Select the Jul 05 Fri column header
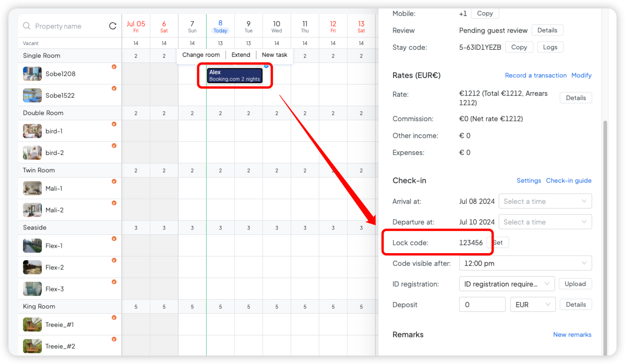Image resolution: width=625 pixels, height=364 pixels. [x=136, y=26]
